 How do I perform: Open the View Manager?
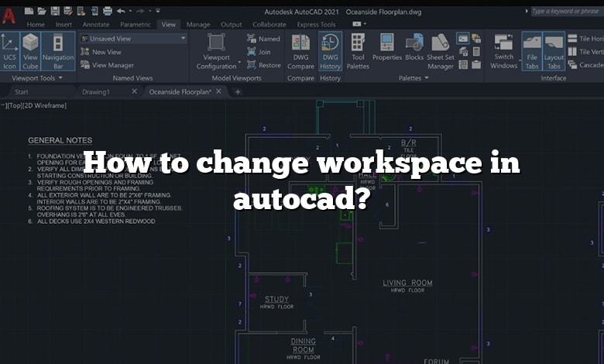pos(112,65)
